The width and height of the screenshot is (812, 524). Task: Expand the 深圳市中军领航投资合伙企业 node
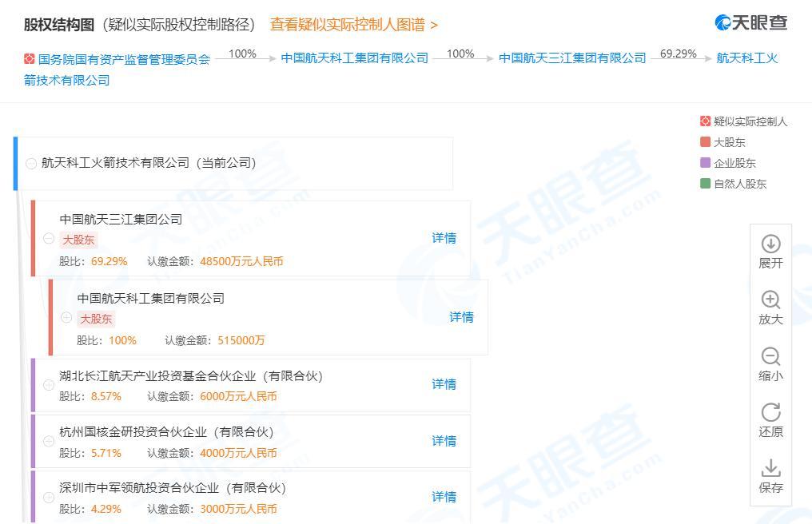click(49, 497)
